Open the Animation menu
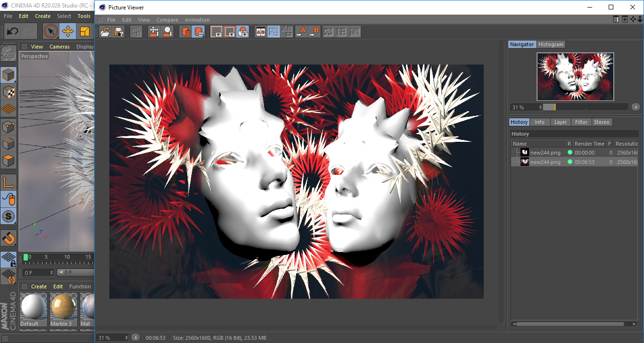Screen dimensions: 644x343 [197, 20]
